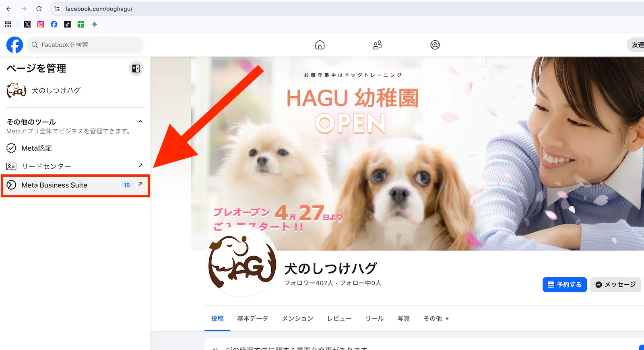Viewport: 644px width, 350px height.
Task: Click external arrow next to リードセンター
Action: point(140,166)
